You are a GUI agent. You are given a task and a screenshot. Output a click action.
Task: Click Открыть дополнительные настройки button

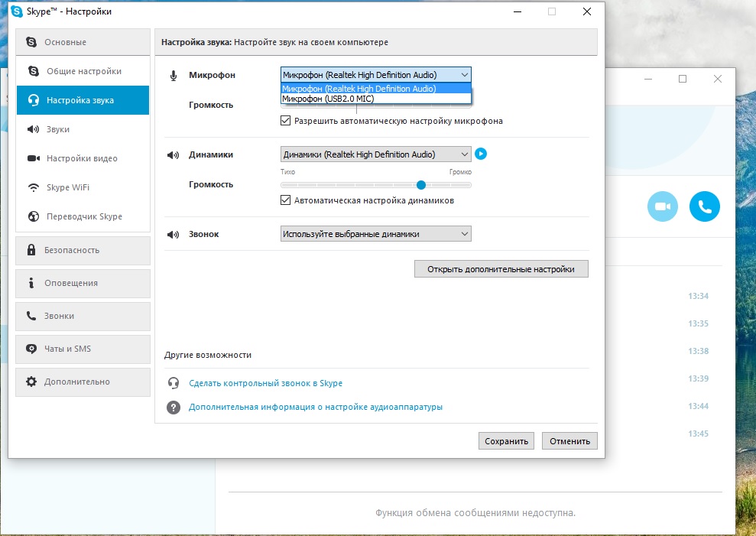point(501,269)
